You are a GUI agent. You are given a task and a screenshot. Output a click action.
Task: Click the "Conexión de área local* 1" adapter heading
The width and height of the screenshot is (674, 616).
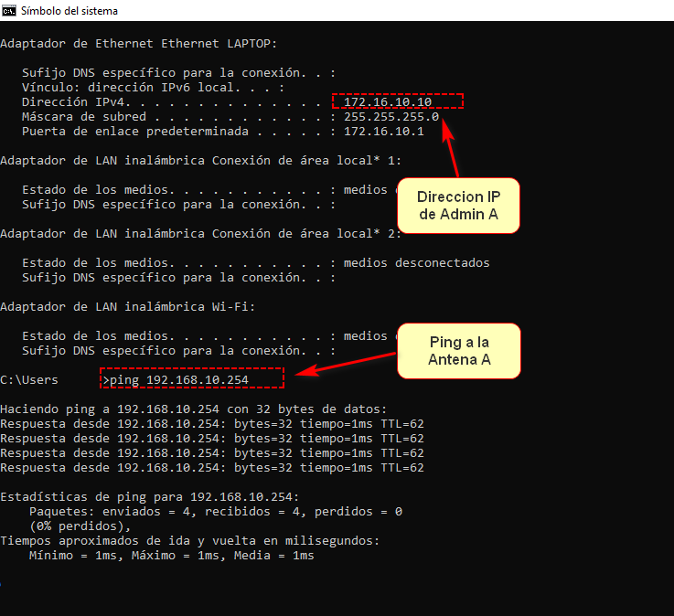pyautogui.click(x=200, y=160)
